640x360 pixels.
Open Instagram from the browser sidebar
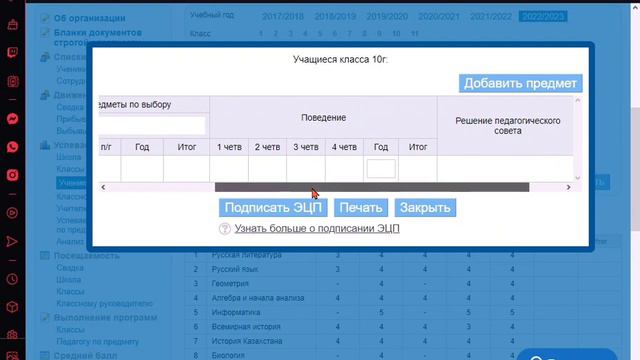pyautogui.click(x=12, y=175)
